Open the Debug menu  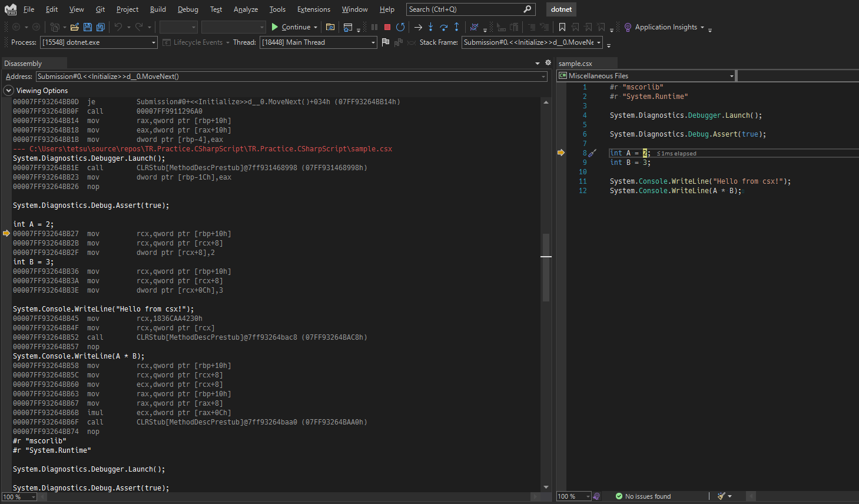[x=188, y=9]
